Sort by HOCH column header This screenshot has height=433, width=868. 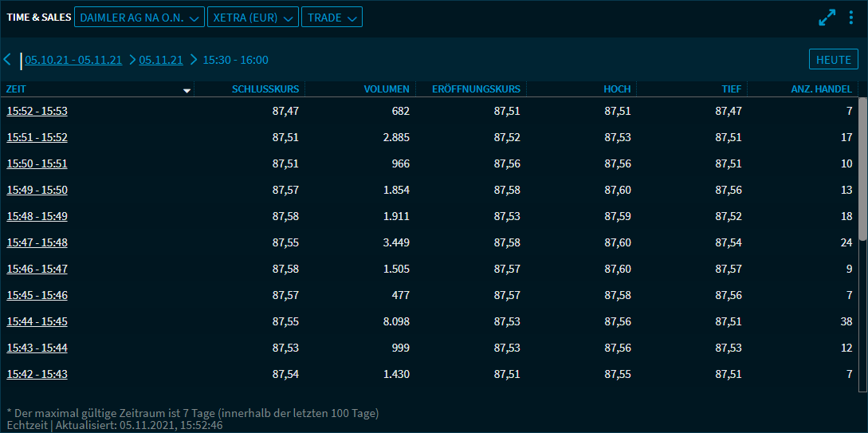(617, 89)
